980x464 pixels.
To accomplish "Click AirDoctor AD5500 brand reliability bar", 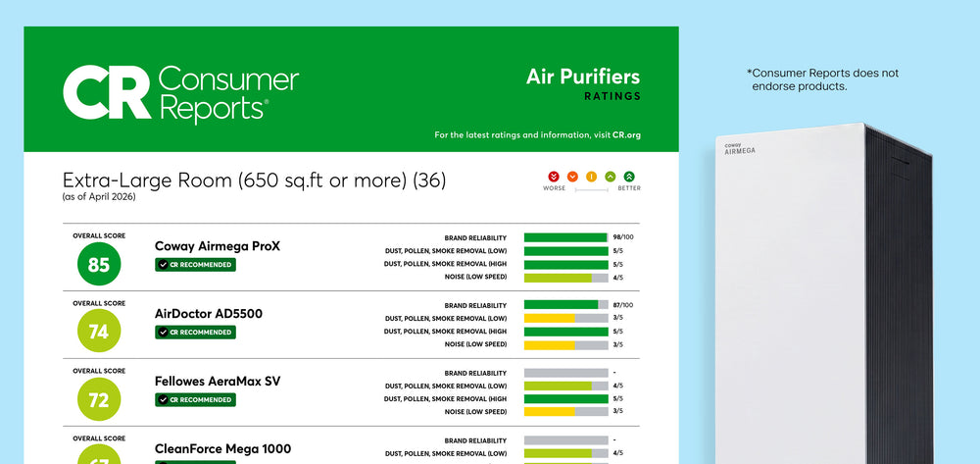I will point(566,305).
